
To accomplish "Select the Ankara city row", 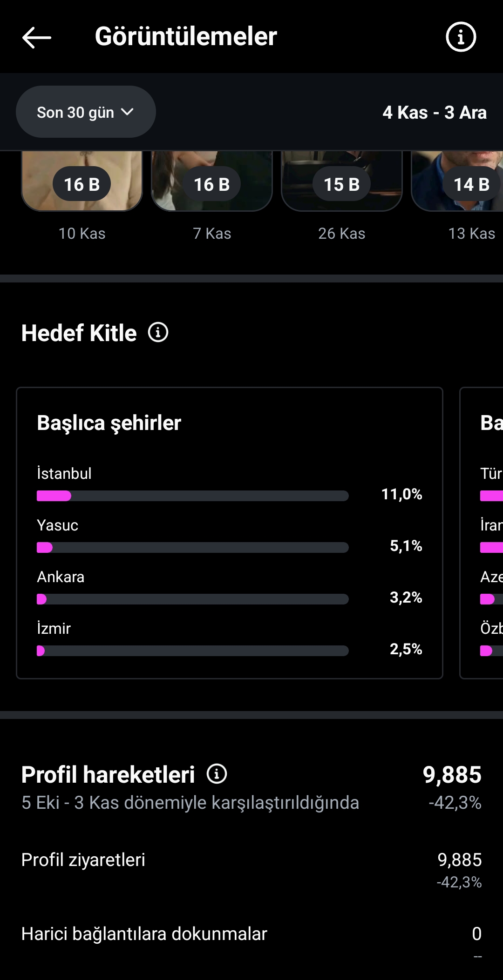I will click(230, 587).
